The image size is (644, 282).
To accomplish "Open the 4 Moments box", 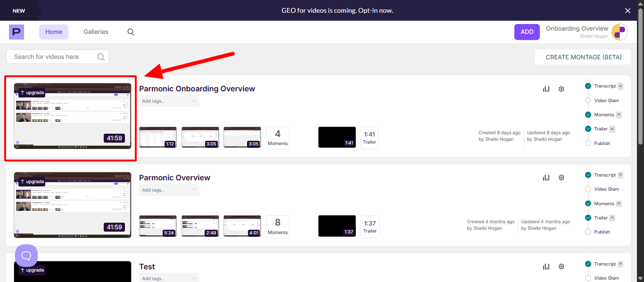I will pyautogui.click(x=278, y=138).
